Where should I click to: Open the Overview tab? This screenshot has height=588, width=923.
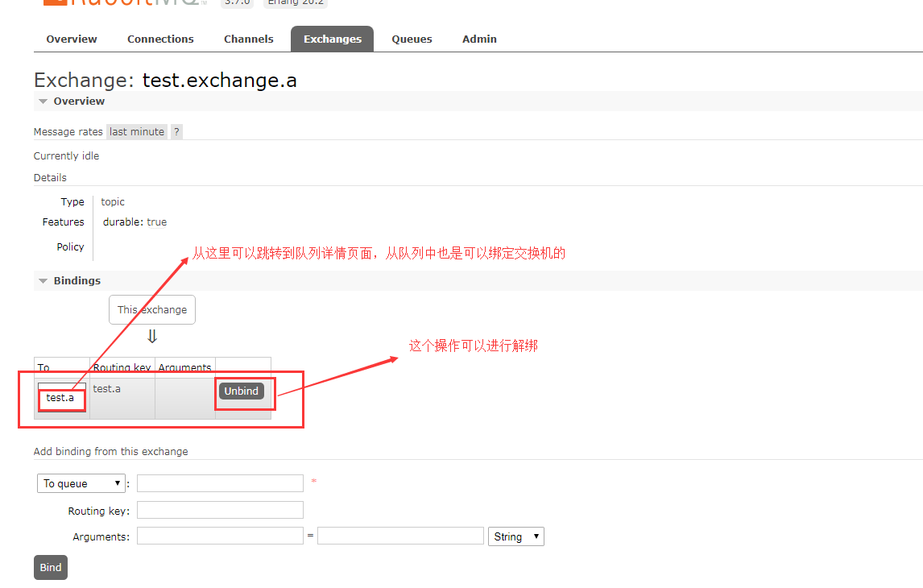71,39
